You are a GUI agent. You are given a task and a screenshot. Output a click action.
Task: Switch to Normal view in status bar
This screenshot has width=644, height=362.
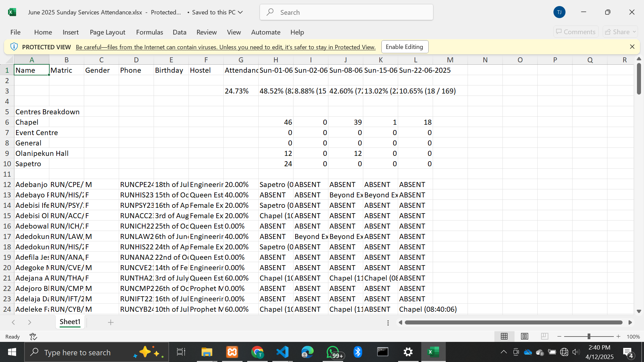click(504, 336)
